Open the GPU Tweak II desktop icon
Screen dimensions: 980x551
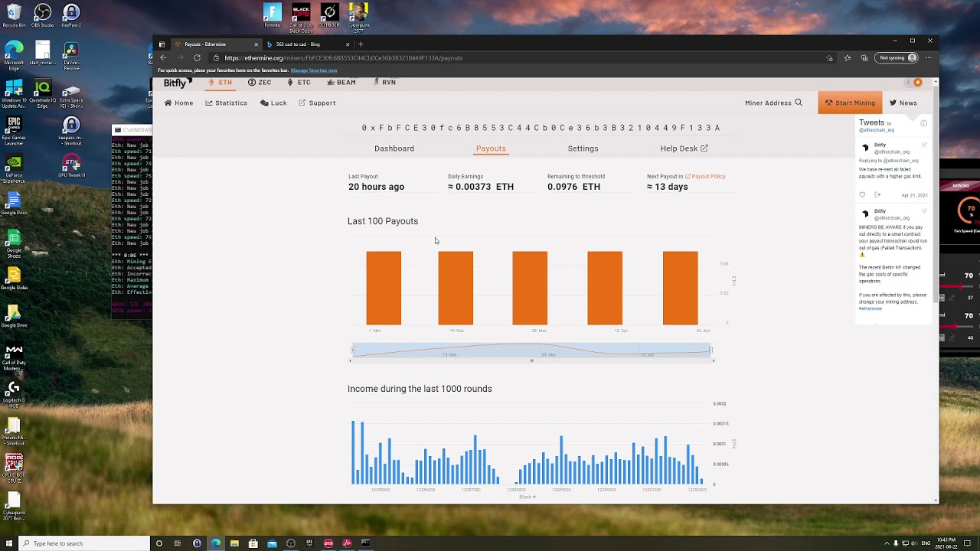tap(71, 166)
